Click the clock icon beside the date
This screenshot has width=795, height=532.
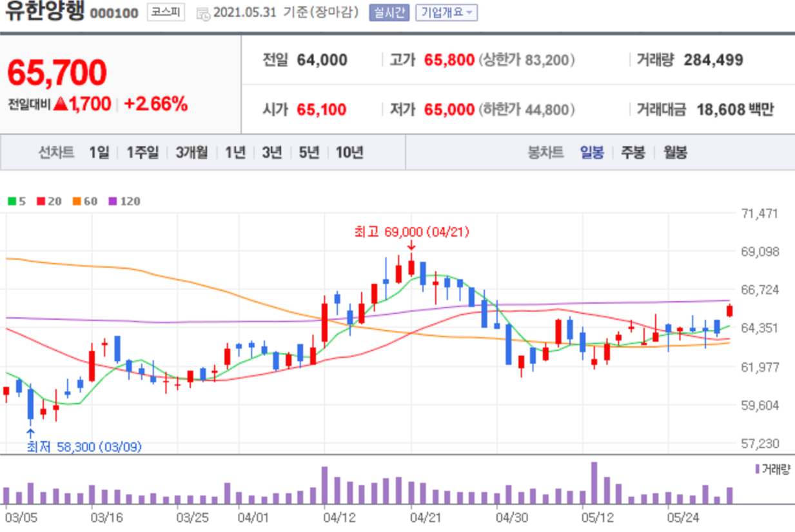click(202, 13)
